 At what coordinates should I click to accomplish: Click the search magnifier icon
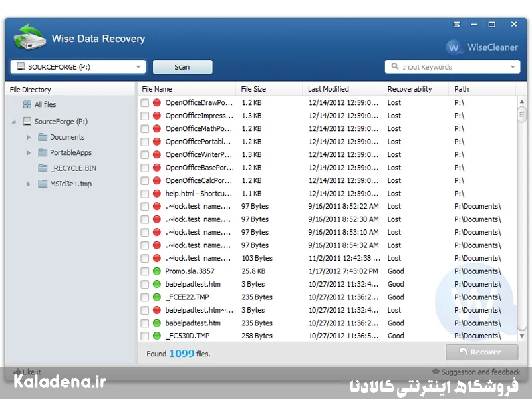395,66
